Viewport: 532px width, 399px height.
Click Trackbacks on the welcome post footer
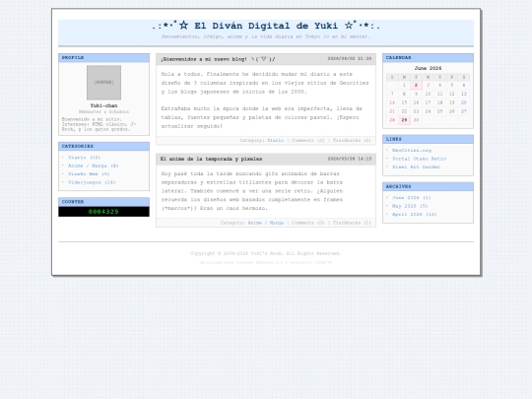(352, 141)
